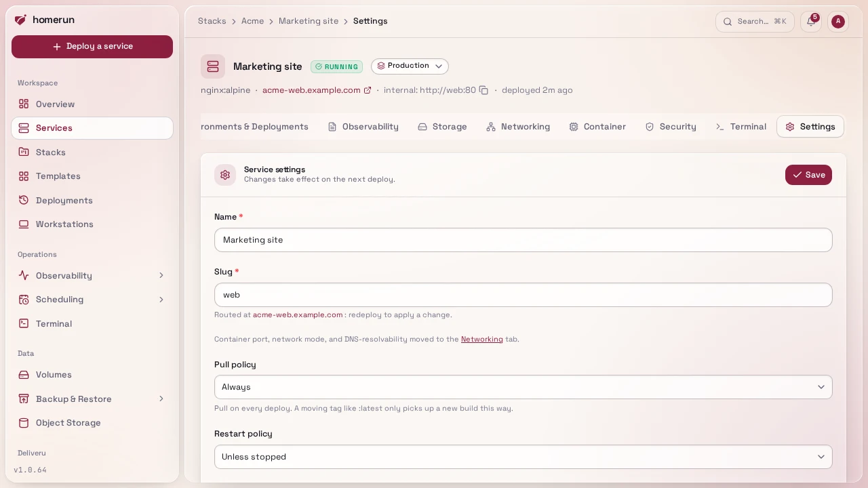Screen dimensions: 868x488
Task: Open the user avatar menu
Action: click(838, 22)
